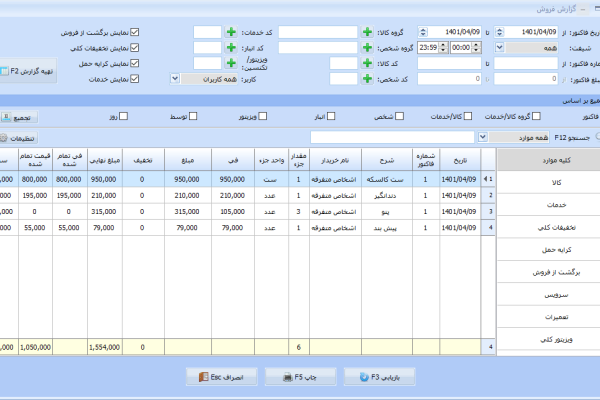
Task: Check the ویزیتور grouping checkbox
Action: coord(262,116)
